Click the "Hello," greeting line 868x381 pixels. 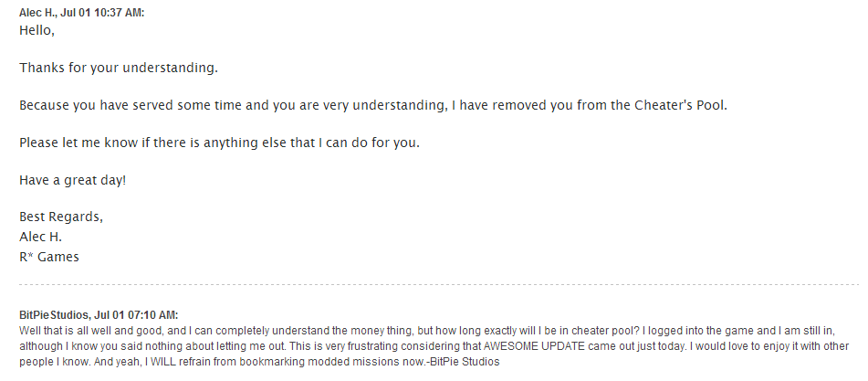coord(37,30)
